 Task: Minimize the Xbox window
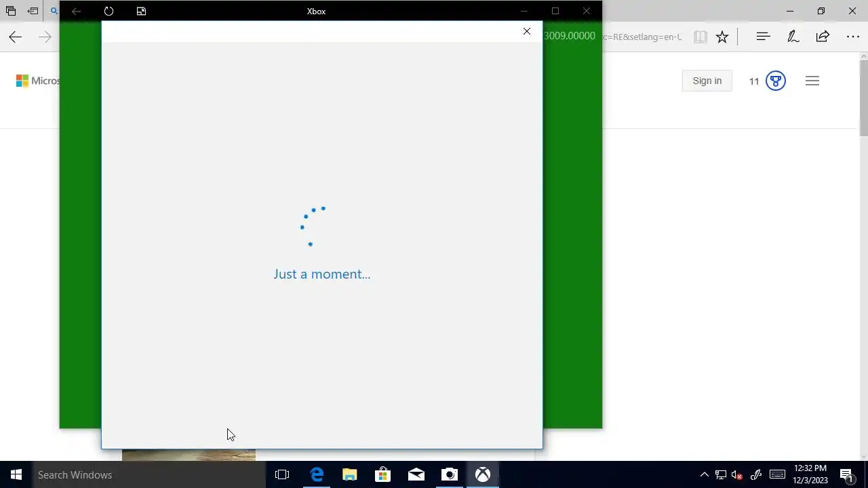524,11
